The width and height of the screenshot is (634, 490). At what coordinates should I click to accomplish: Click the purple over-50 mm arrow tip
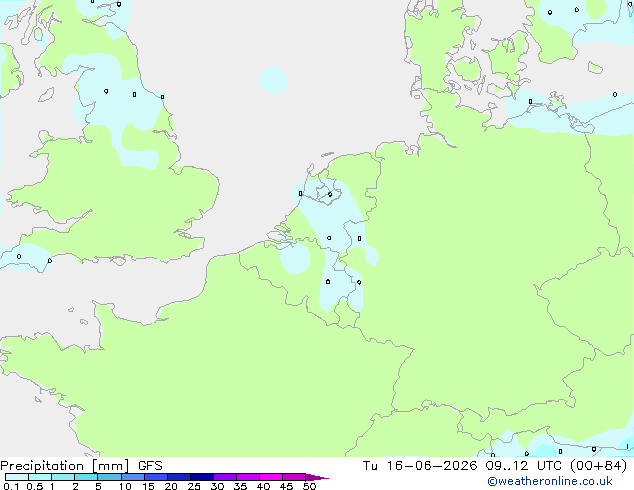click(317, 477)
